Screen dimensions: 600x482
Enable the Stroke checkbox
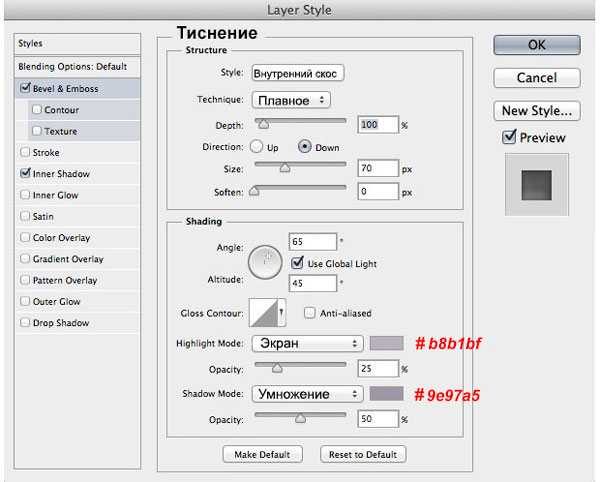pos(25,152)
